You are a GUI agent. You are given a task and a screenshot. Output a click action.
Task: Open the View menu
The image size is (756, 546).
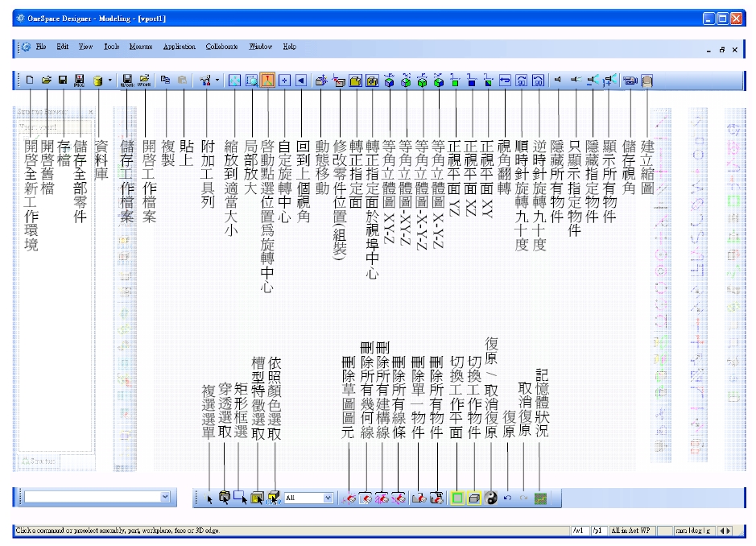85,47
